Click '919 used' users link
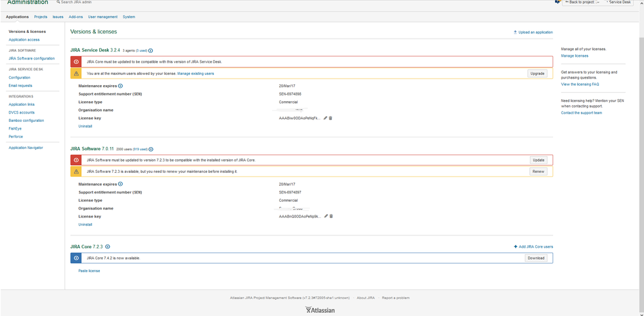Viewport: 644px width, 316px height. (x=140, y=149)
